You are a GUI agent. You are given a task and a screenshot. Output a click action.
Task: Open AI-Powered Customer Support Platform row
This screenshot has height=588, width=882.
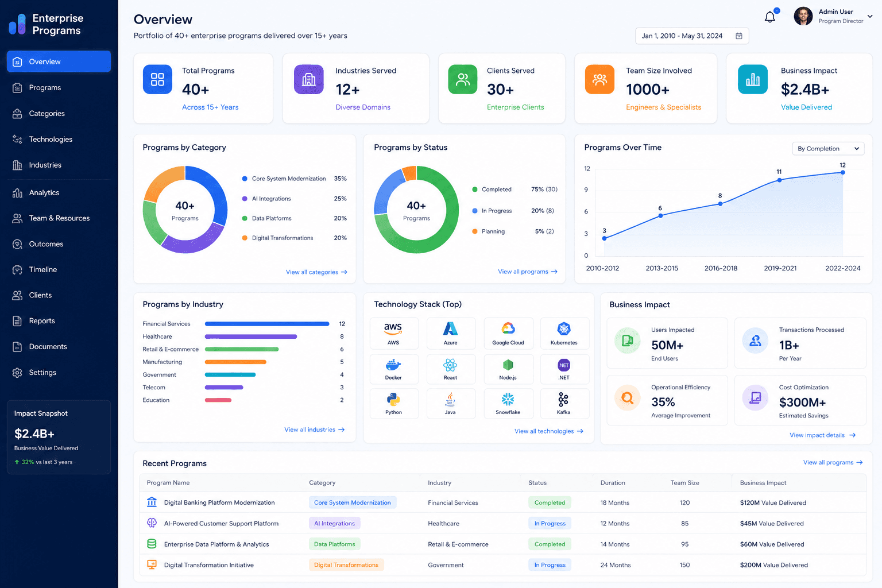[x=502, y=523]
